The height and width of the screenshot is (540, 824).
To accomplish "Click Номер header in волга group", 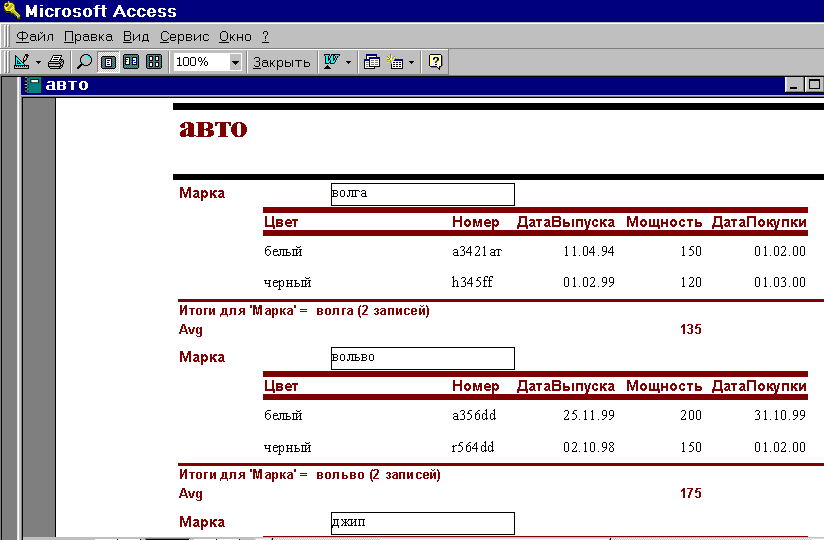I will [x=476, y=222].
